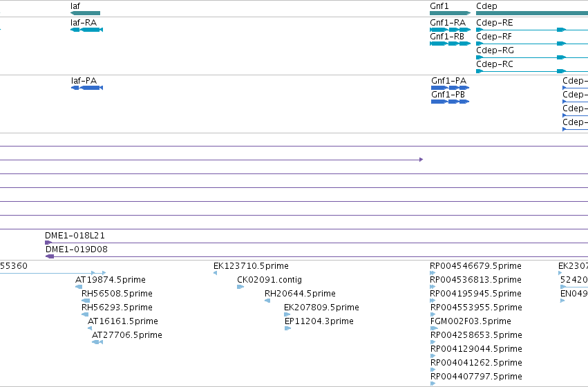Viewport: 588px width, 387px height.
Task: Select the EST labeled 55360
Action: click(x=53, y=273)
